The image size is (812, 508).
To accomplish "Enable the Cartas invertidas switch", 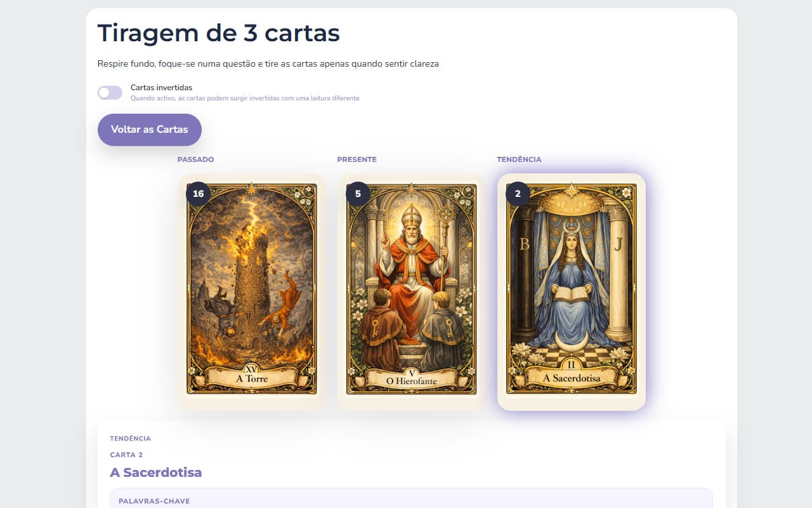I will [110, 93].
